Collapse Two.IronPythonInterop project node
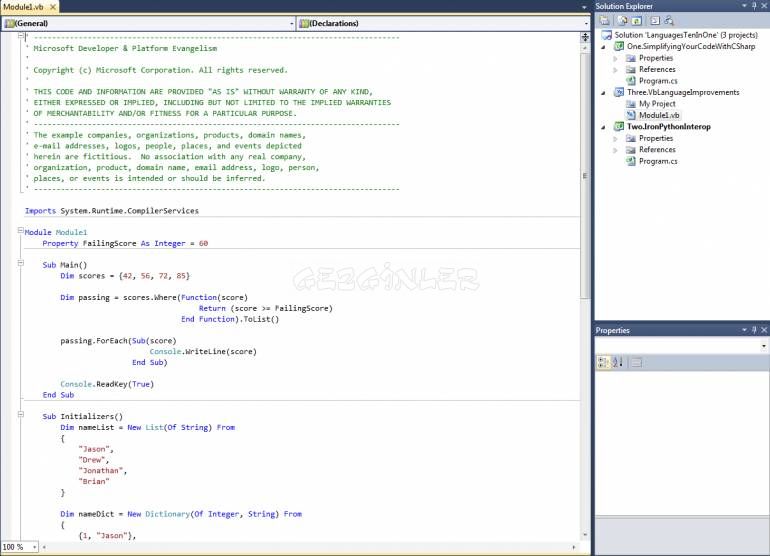The width and height of the screenshot is (770, 556). 604,127
